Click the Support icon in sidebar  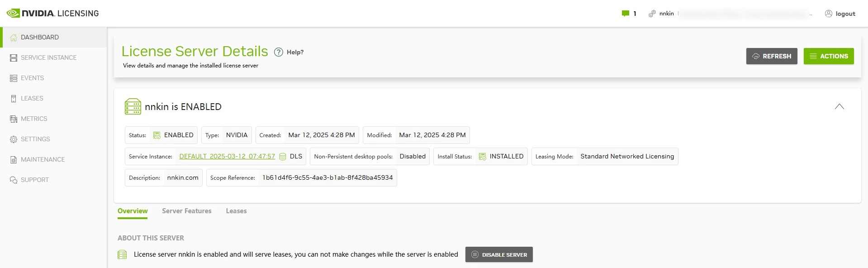[x=14, y=180]
